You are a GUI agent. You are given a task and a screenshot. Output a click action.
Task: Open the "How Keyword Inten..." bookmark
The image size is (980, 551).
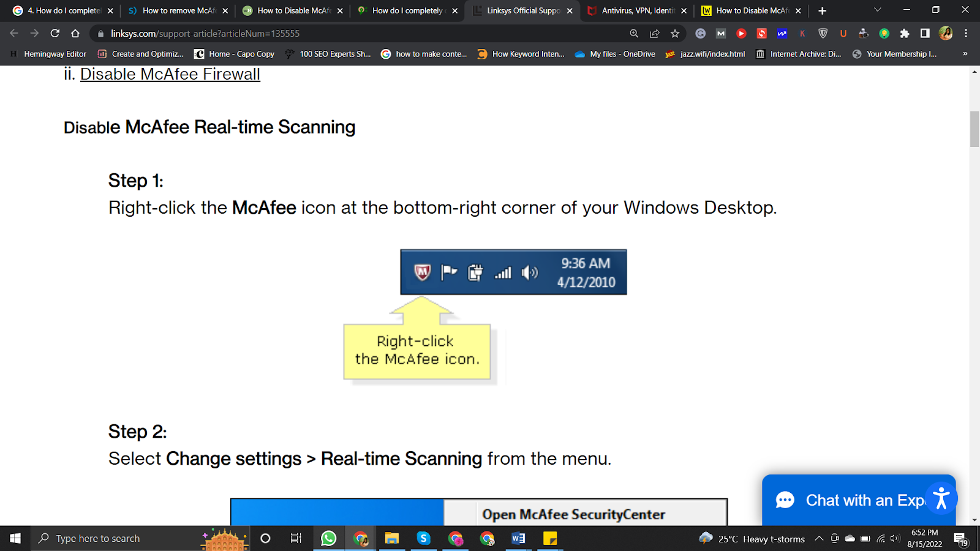(521, 54)
